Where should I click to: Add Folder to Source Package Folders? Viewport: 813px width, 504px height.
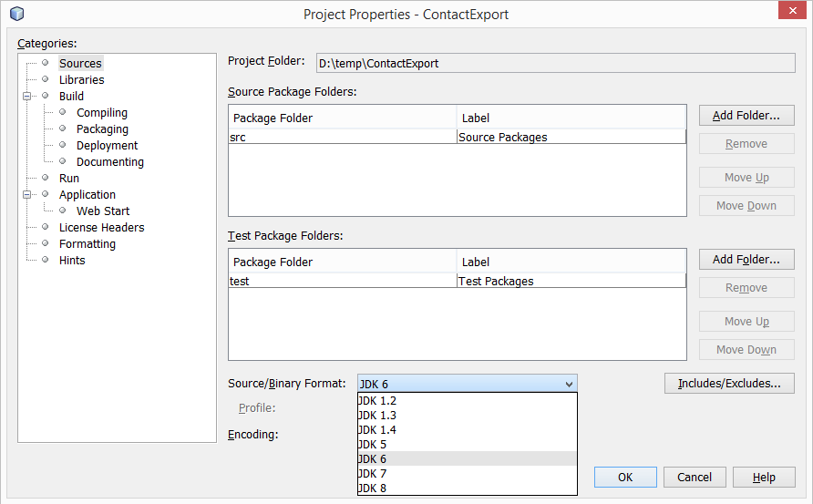(x=746, y=116)
